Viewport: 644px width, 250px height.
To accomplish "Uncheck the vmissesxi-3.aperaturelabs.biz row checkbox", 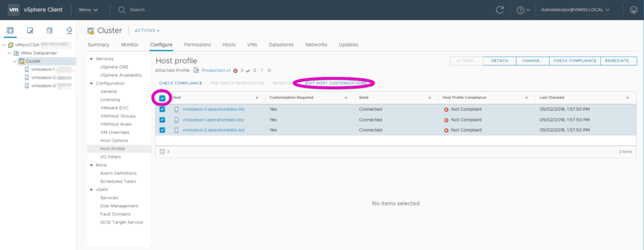I will [162, 110].
